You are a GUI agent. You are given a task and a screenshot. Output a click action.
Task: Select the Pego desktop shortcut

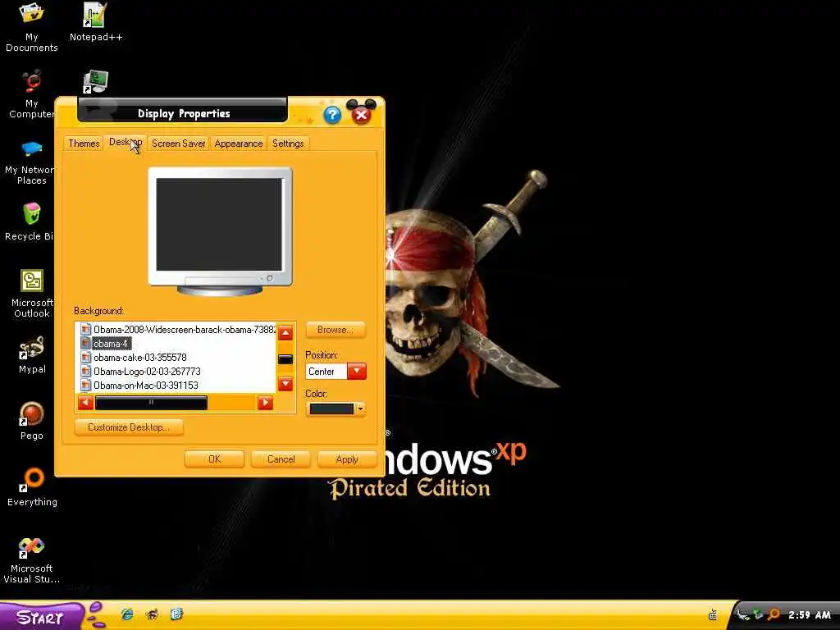tap(32, 421)
